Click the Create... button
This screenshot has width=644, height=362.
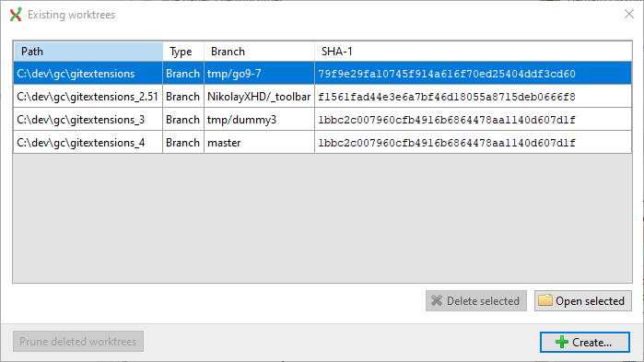[585, 342]
